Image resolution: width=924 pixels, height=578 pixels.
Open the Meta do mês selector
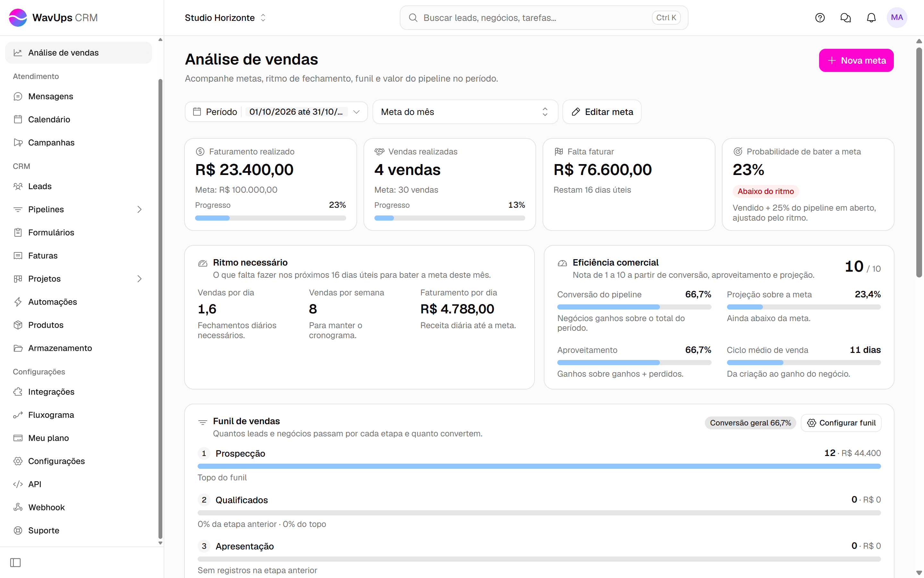tap(465, 112)
